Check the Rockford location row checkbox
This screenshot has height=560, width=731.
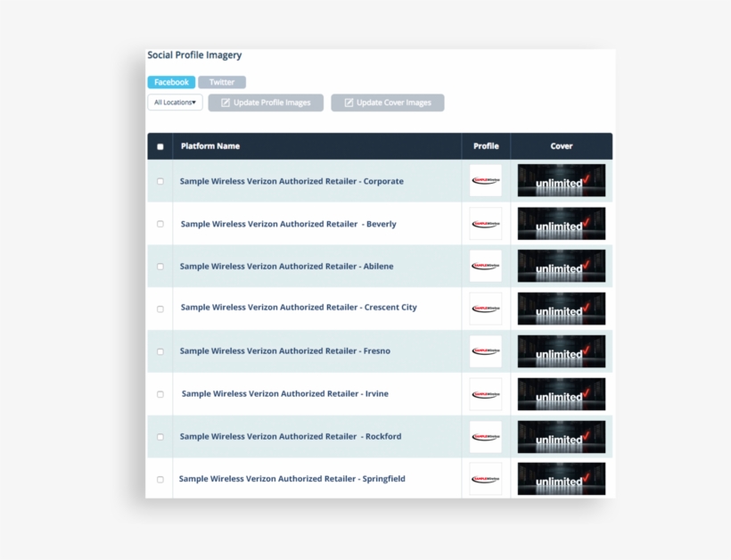click(x=160, y=437)
